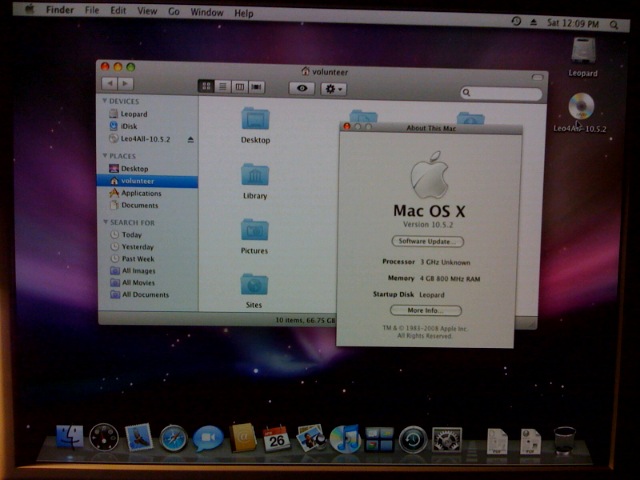This screenshot has height=480, width=640.
Task: Open Safari from the Dock
Action: [174, 437]
